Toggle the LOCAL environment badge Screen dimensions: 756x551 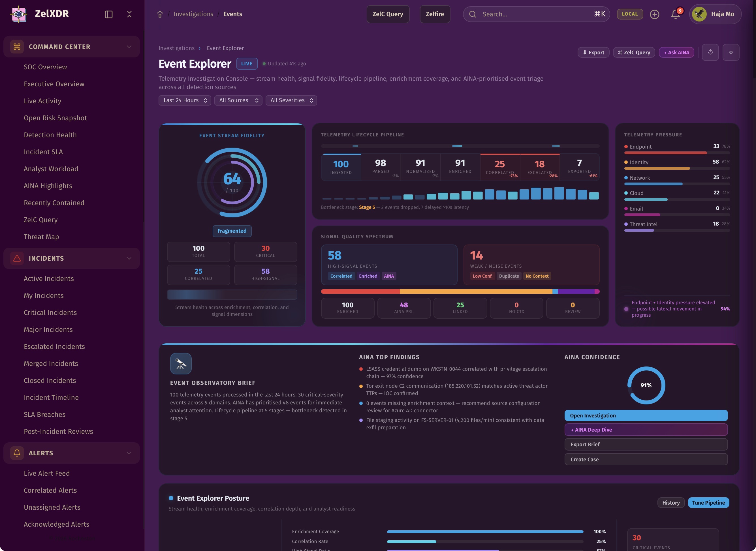tap(629, 14)
